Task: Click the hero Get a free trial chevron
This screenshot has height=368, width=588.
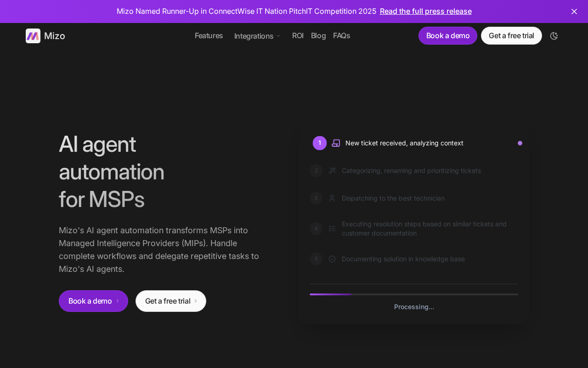Action: (x=196, y=301)
